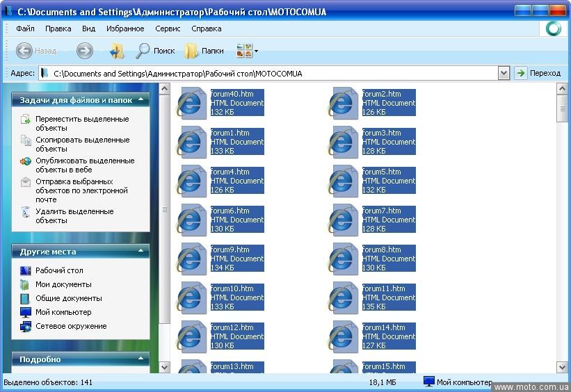Click Отправка выбранных объектов по электронной почте
The width and height of the screenshot is (571, 392).
click(x=81, y=190)
